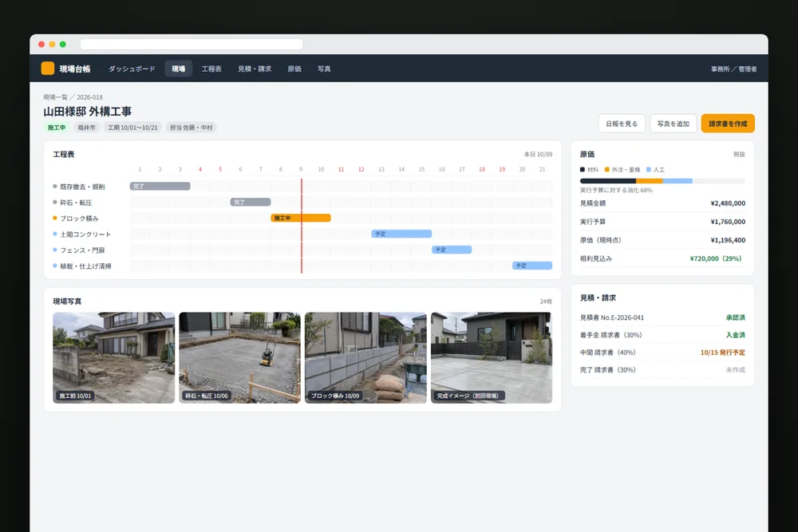Click the 福井市 tag

pyautogui.click(x=86, y=128)
